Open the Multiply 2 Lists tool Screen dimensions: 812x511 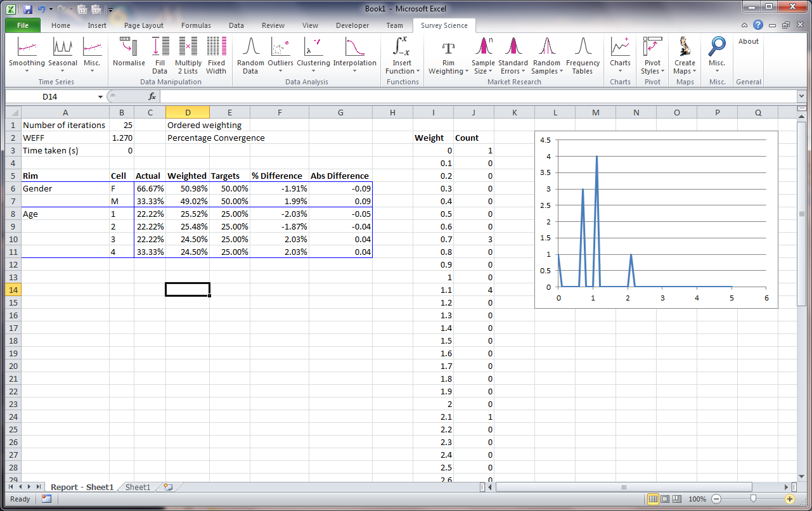[188, 56]
